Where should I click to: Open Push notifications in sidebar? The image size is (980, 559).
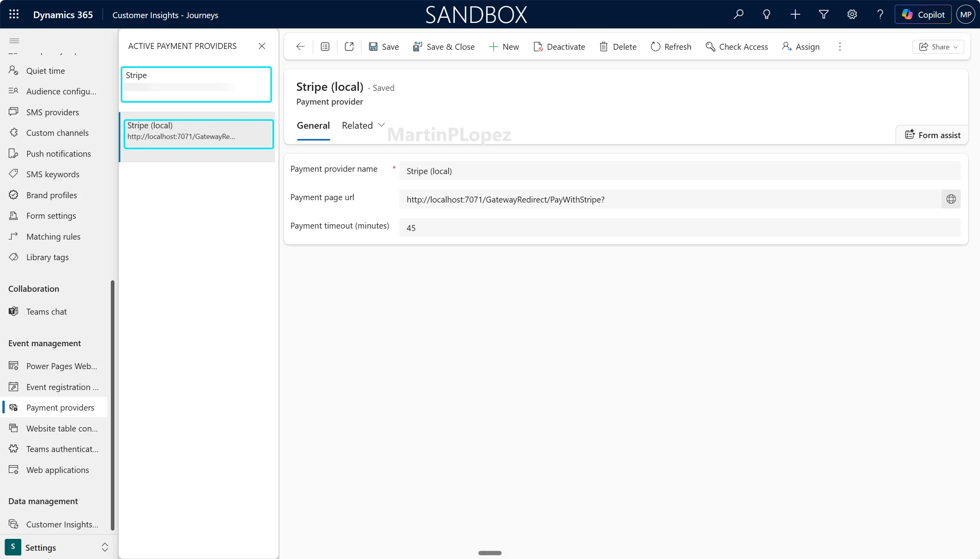(54, 154)
